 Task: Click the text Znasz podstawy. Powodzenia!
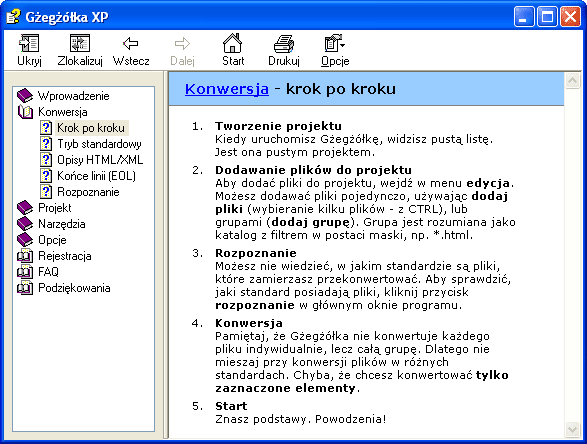301,419
